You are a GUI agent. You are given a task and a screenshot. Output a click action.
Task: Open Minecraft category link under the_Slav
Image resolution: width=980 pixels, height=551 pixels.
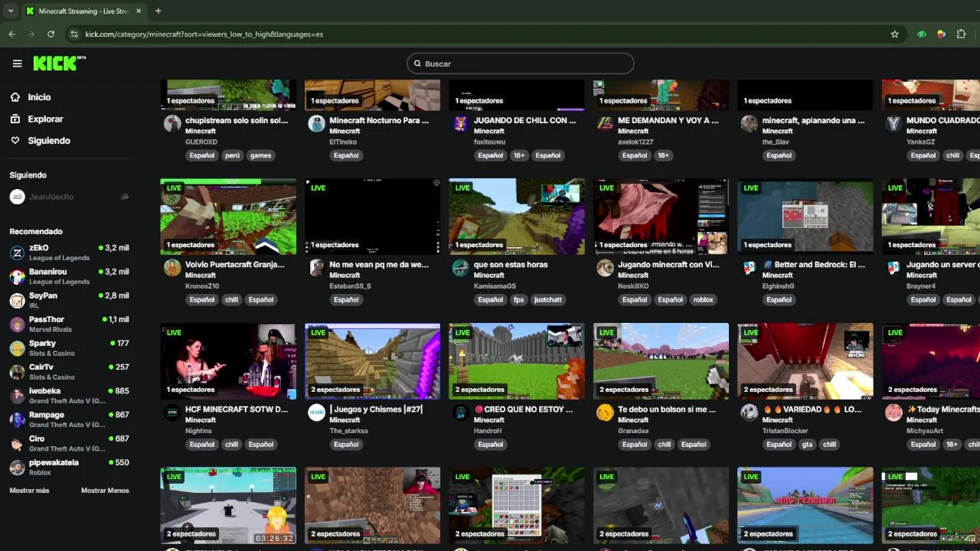coord(778,131)
